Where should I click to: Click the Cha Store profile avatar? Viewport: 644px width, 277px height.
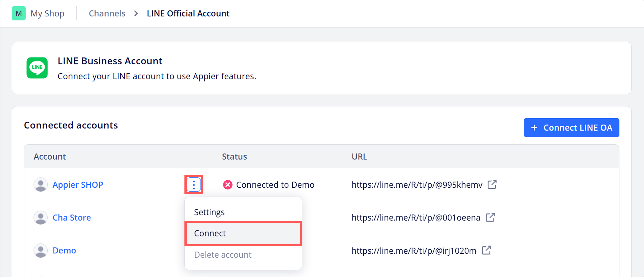[40, 217]
